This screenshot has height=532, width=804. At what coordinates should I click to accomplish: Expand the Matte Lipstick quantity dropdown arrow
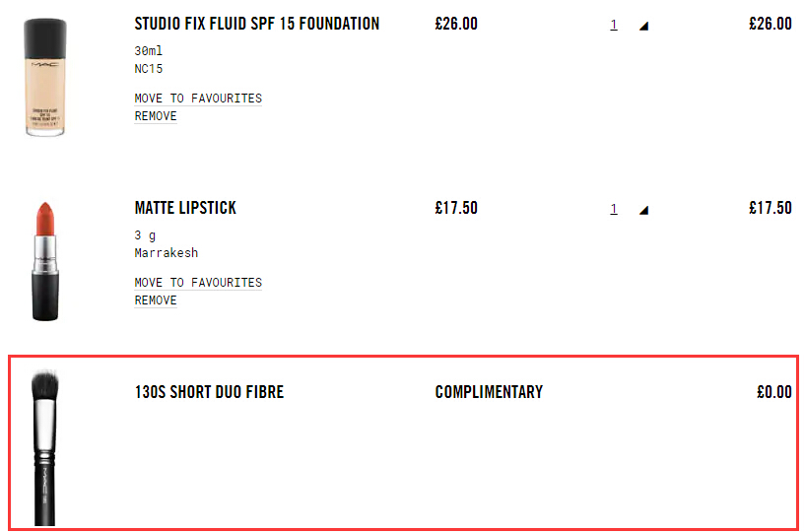click(x=643, y=211)
